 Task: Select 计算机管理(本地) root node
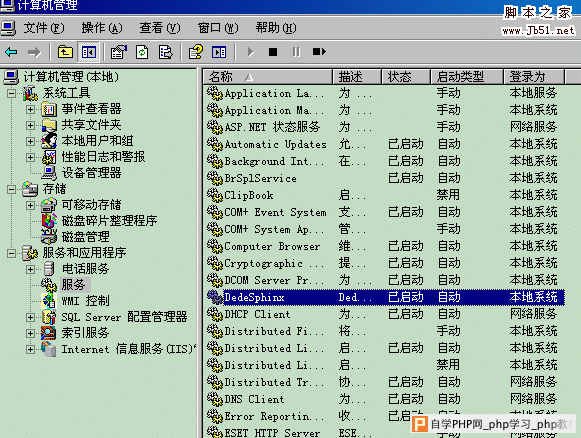(x=71, y=77)
